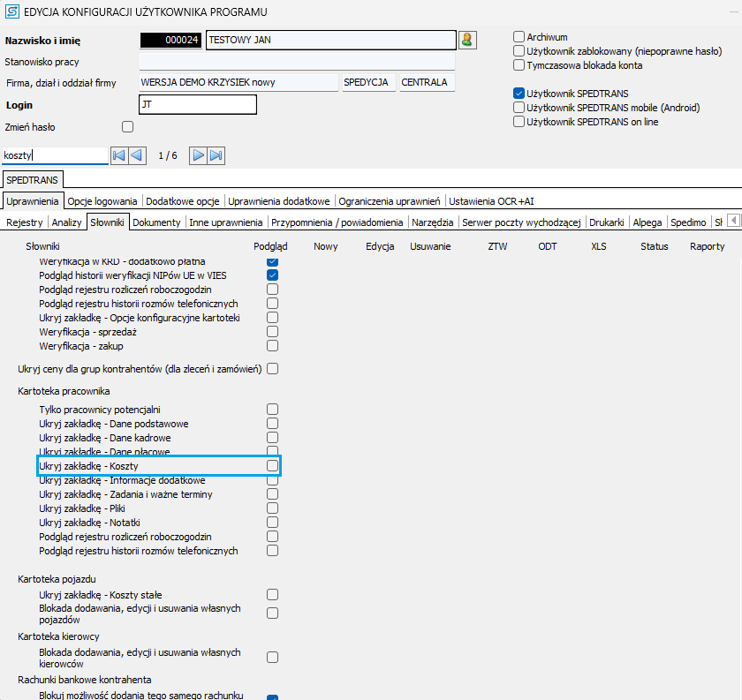The width and height of the screenshot is (742, 700).
Task: Go to next search result arrow
Action: (199, 155)
